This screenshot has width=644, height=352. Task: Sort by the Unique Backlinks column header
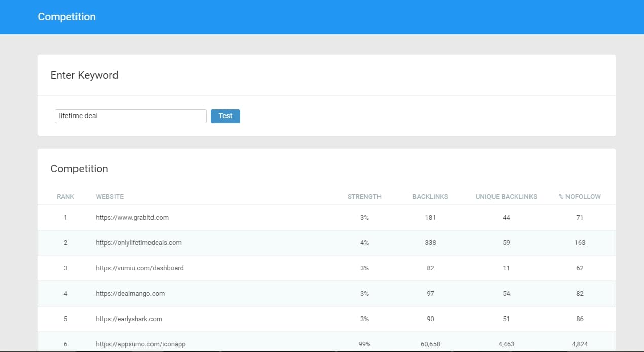click(x=506, y=197)
